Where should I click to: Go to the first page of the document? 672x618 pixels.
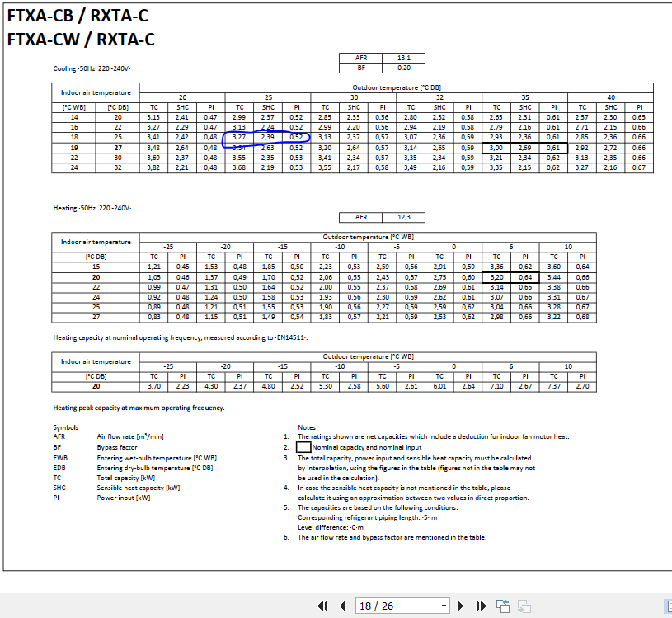coord(324,606)
